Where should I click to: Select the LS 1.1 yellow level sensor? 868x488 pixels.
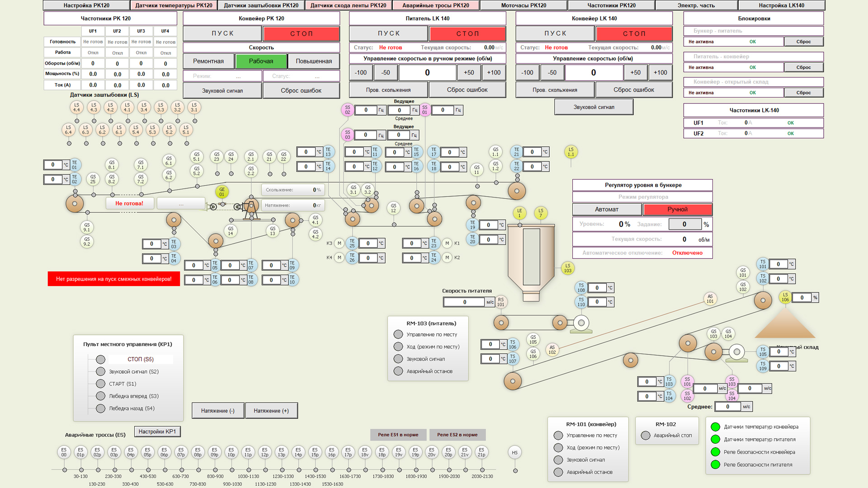pos(571,152)
